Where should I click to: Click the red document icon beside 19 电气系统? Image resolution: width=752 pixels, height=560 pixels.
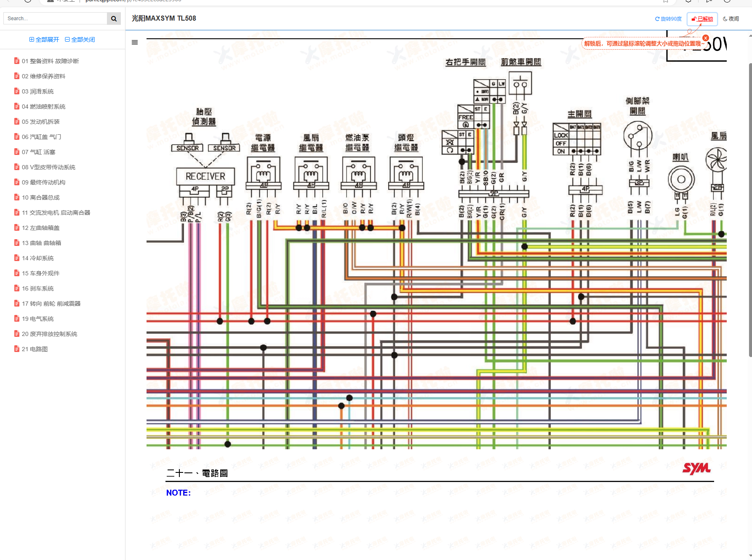click(x=17, y=319)
